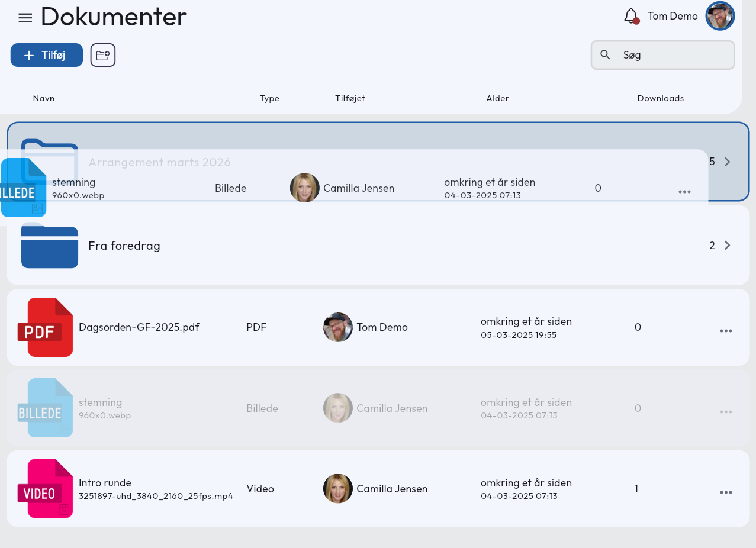756x548 pixels.
Task: Open the Dagsorden-GF-2025.pdf file name
Action: 139,327
